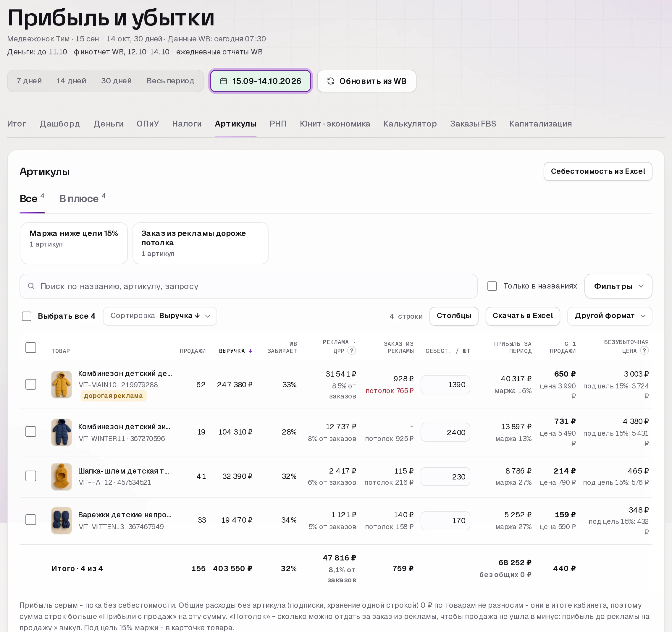
Task: Select the MT-MAIN10 row checkbox
Action: 31,384
